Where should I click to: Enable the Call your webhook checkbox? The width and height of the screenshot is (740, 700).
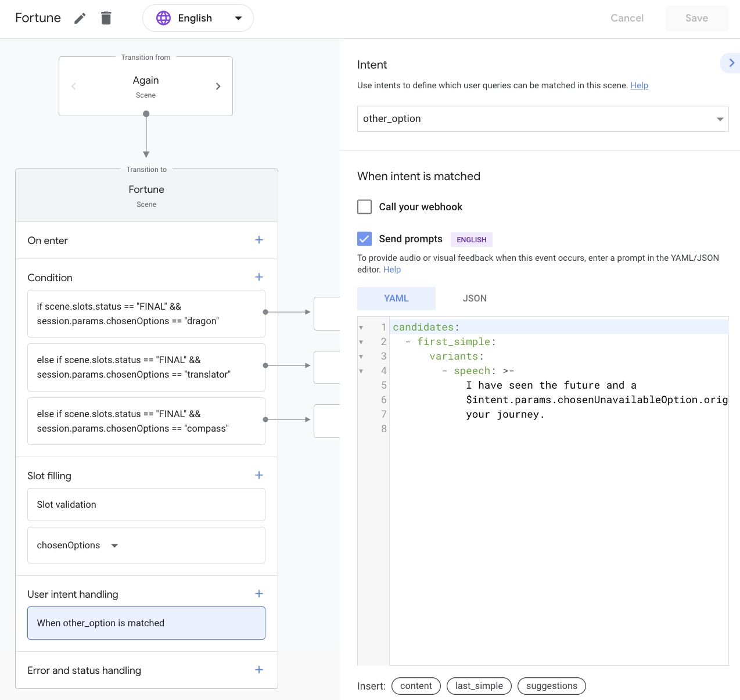(x=365, y=207)
